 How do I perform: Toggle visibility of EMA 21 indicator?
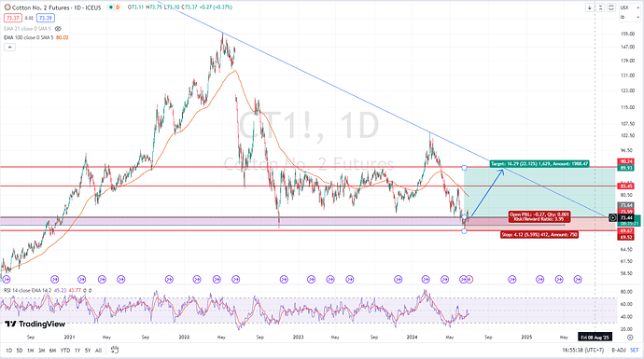coord(58,29)
